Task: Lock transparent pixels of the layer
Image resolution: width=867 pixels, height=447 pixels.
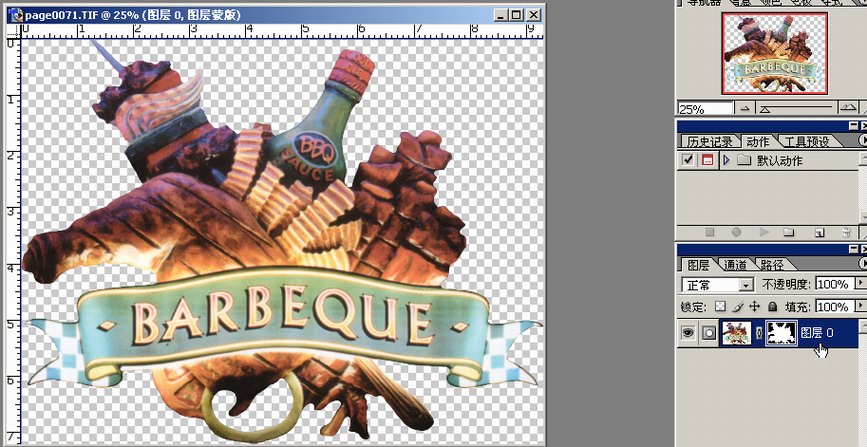Action: pos(720,307)
